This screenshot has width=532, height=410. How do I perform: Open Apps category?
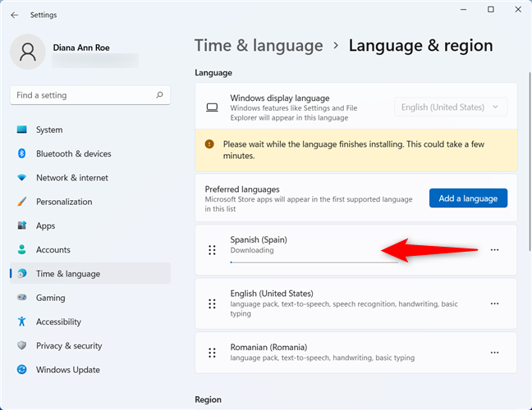click(x=90, y=225)
